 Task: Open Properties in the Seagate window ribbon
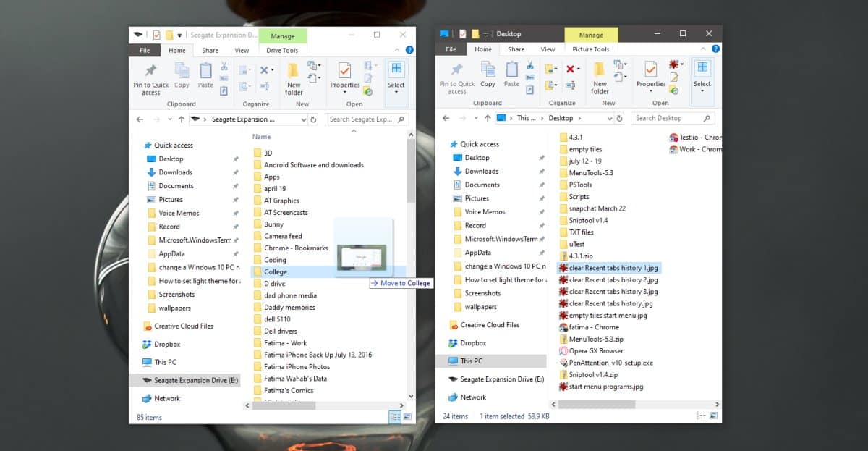point(345,76)
